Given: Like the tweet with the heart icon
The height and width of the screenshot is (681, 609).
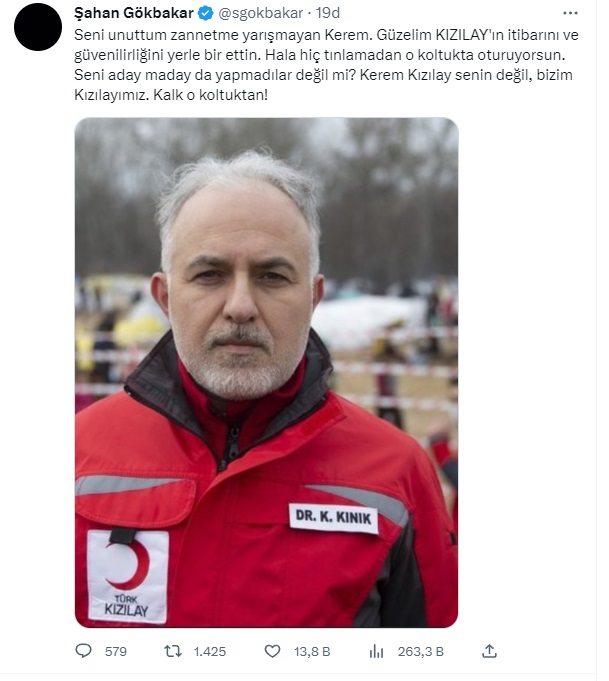Looking at the screenshot, I should tap(272, 651).
